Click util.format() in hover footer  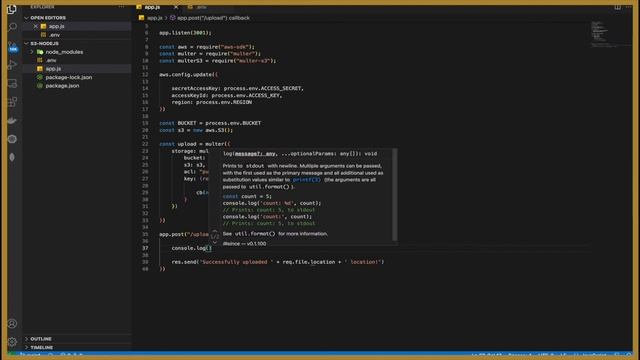point(255,234)
